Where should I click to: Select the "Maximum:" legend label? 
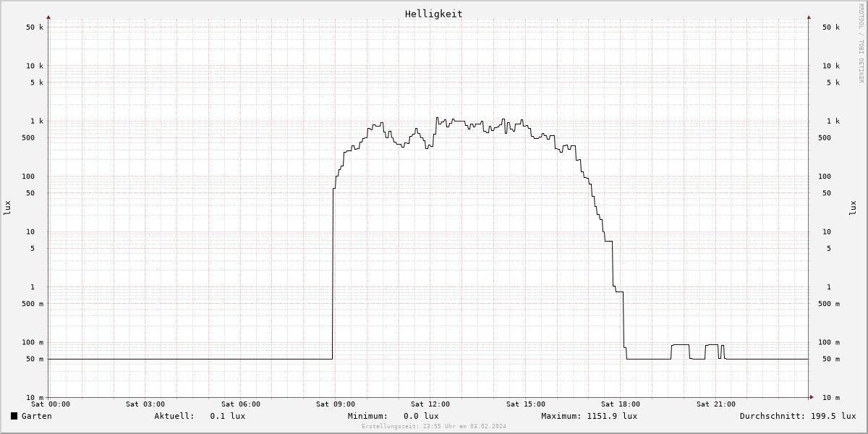[x=561, y=416]
